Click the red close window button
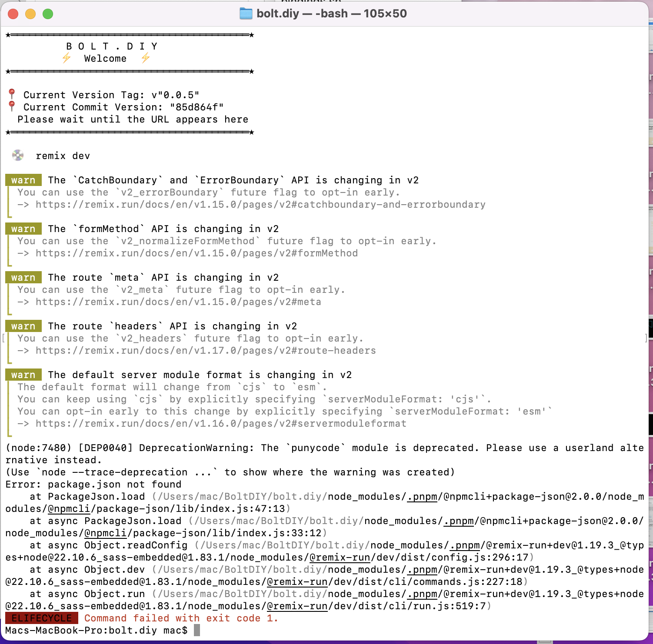The image size is (653, 644). (x=13, y=14)
